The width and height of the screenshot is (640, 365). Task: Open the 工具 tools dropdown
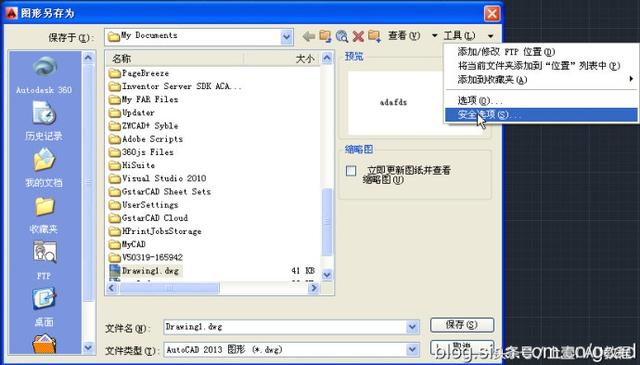click(469, 36)
